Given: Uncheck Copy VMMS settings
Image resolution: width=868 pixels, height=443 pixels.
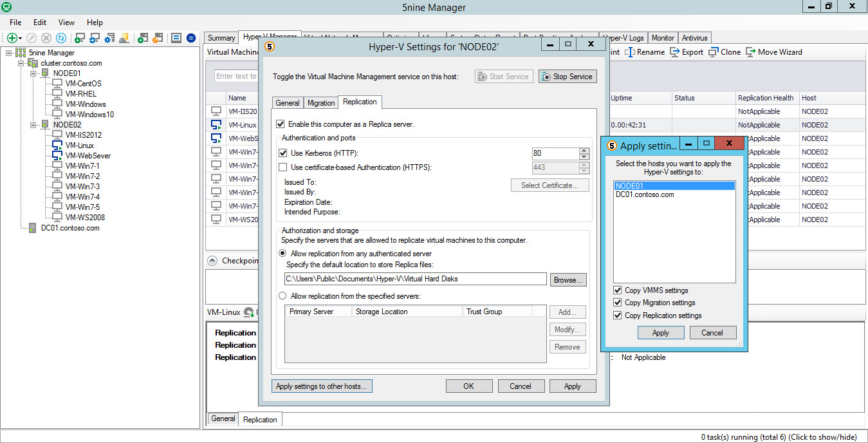Looking at the screenshot, I should tap(618, 290).
